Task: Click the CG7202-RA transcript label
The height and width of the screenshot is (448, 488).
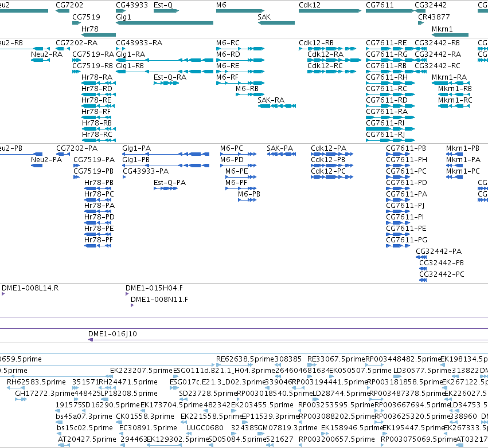Action: [x=77, y=42]
